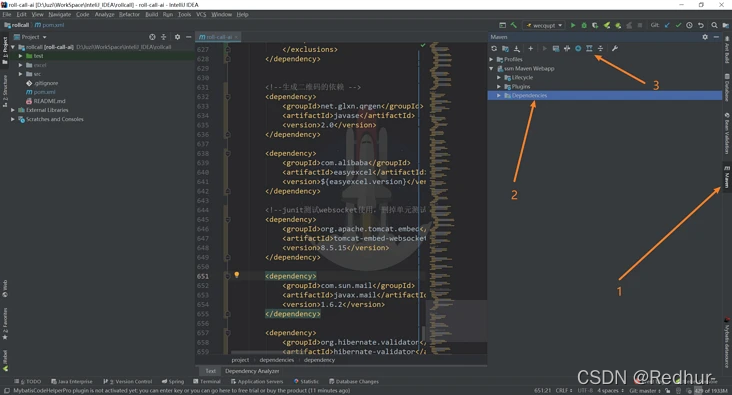Expand the excel folder
732x395 pixels.
tap(21, 65)
